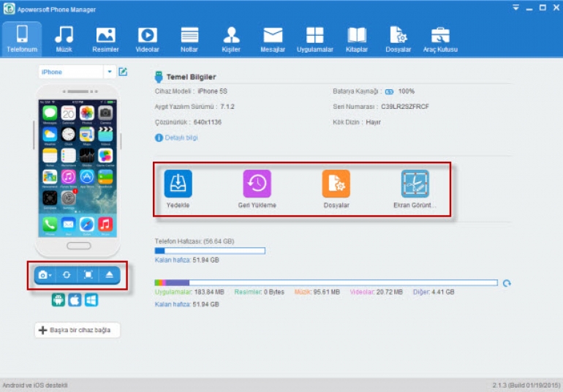Expand the iPhone device dropdown
The image size is (563, 392).
click(x=110, y=72)
